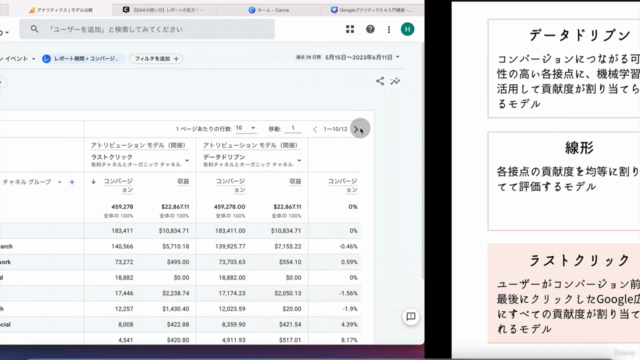Switch to the Analytics model comparison tab
This screenshot has width=640, height=360.
click(x=60, y=10)
